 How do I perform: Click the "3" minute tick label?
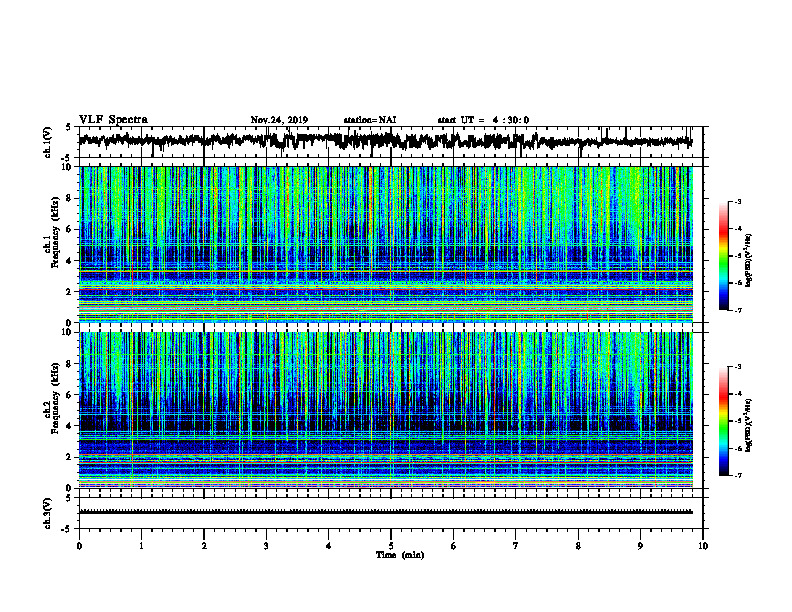[x=266, y=546]
